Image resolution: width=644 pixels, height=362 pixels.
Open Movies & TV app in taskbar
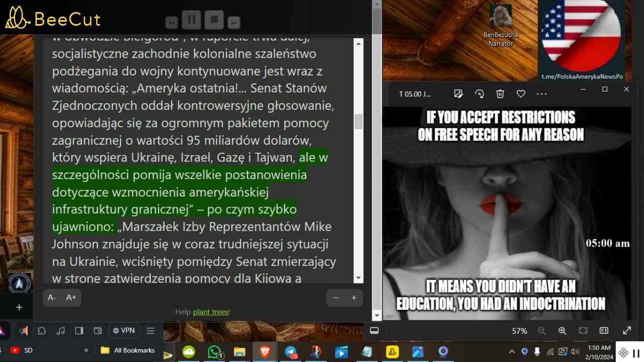(342, 352)
